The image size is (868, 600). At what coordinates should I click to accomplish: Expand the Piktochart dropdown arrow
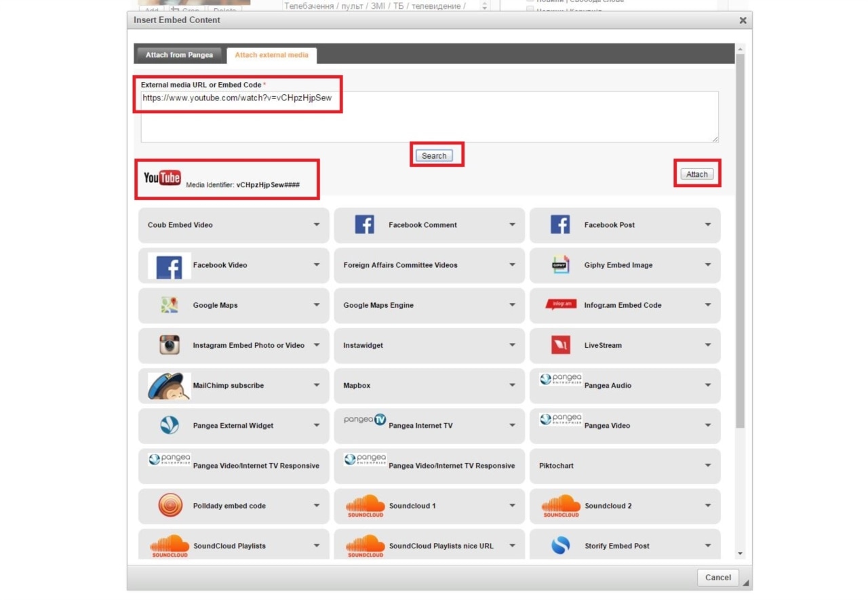click(x=708, y=466)
